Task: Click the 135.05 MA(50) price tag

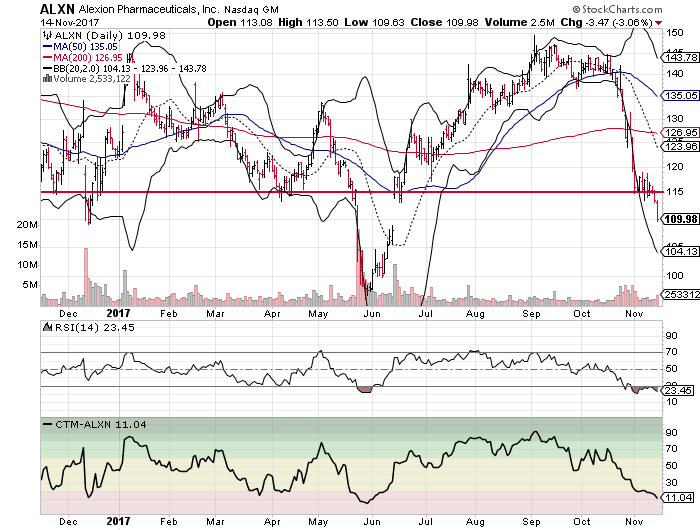Action: click(681, 95)
